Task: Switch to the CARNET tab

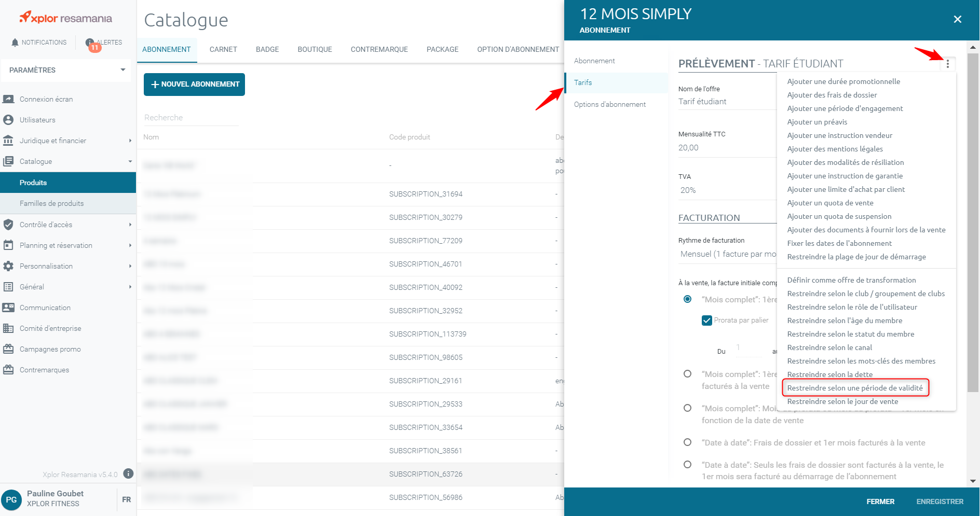Action: pos(223,50)
